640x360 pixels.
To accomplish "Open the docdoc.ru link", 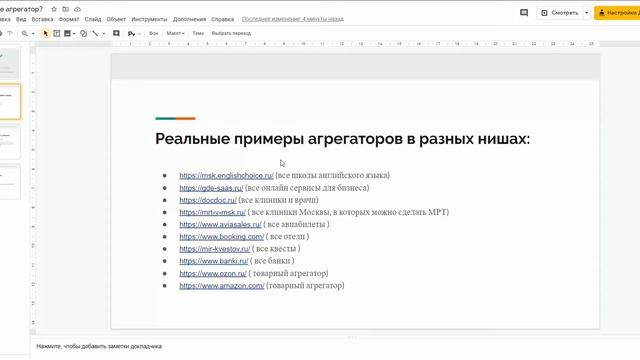I will click(x=208, y=200).
